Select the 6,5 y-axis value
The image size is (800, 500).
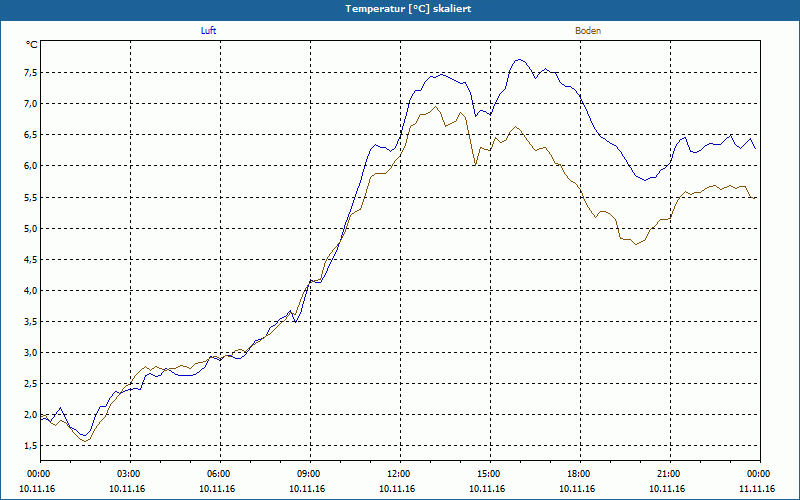pyautogui.click(x=31, y=135)
